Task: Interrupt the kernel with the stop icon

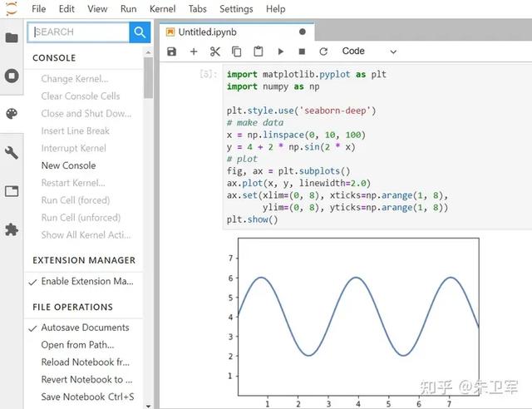Action: (x=302, y=52)
